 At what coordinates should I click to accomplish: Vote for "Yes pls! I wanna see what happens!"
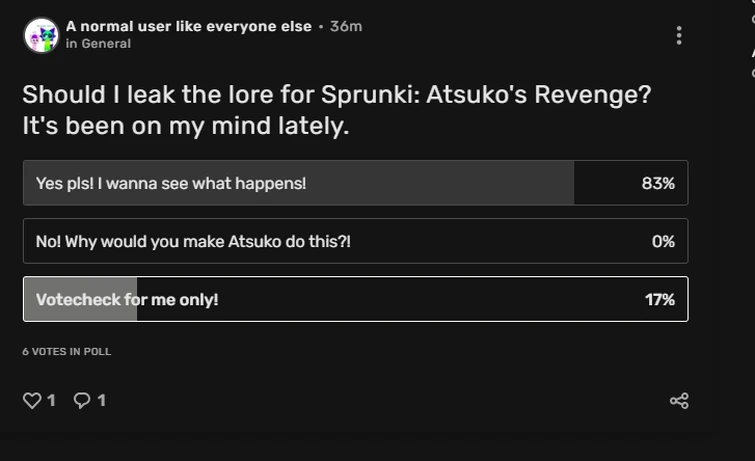(x=171, y=183)
